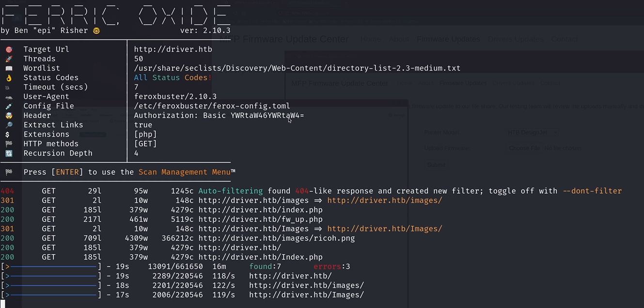This screenshot has width=644, height=308.
Task: Click the orange [ENTER] key hint
Action: 67,172
